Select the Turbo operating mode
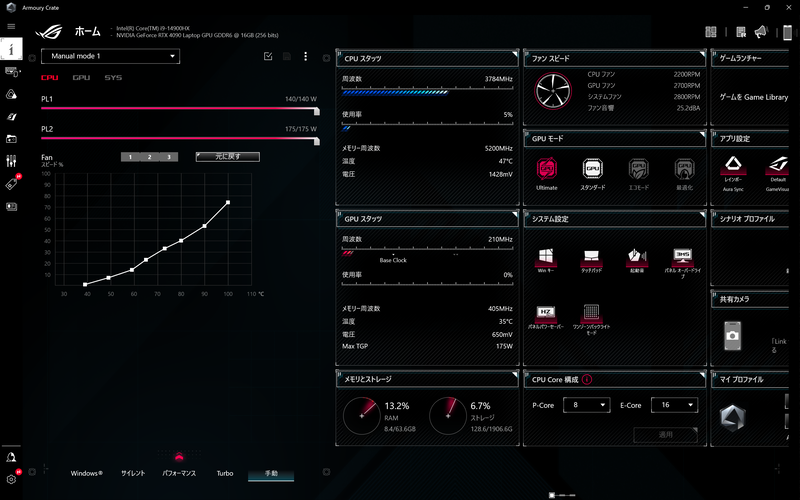Screen dimensions: 800x500 click(x=225, y=473)
